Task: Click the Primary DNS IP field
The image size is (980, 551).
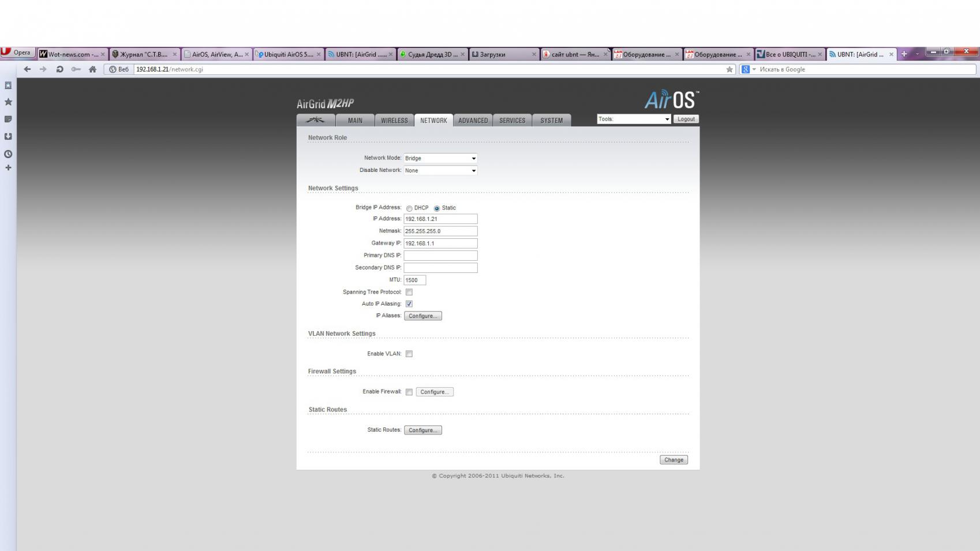Action: click(440, 255)
